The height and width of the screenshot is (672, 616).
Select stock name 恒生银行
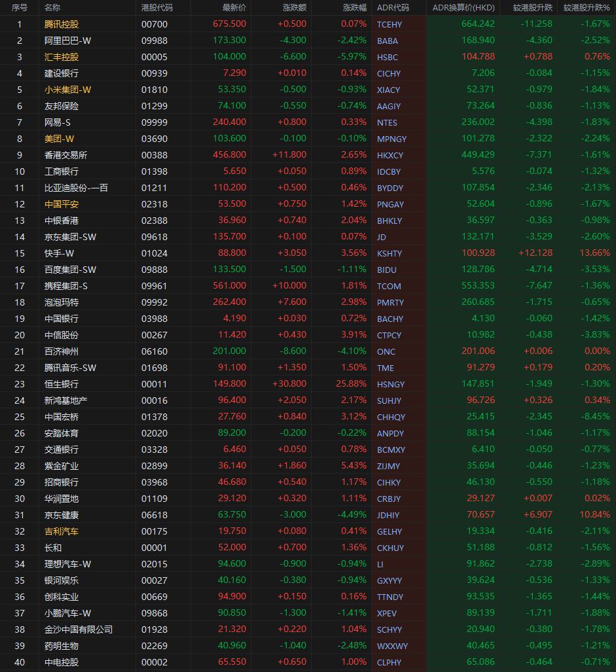[62, 384]
